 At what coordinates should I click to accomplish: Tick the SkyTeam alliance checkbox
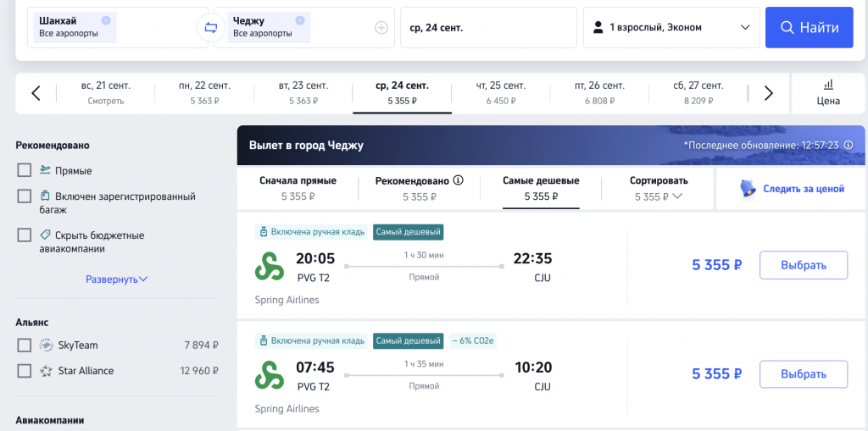(25, 345)
